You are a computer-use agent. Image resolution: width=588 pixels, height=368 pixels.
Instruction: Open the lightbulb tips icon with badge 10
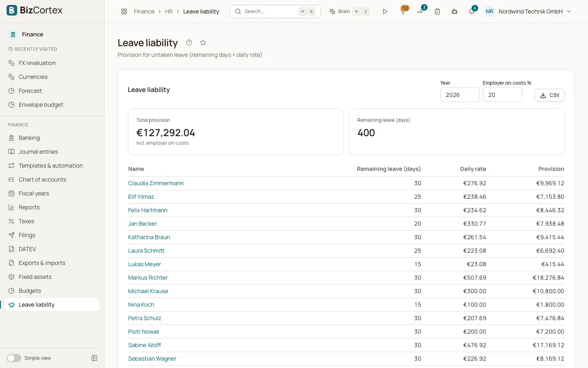(x=403, y=11)
